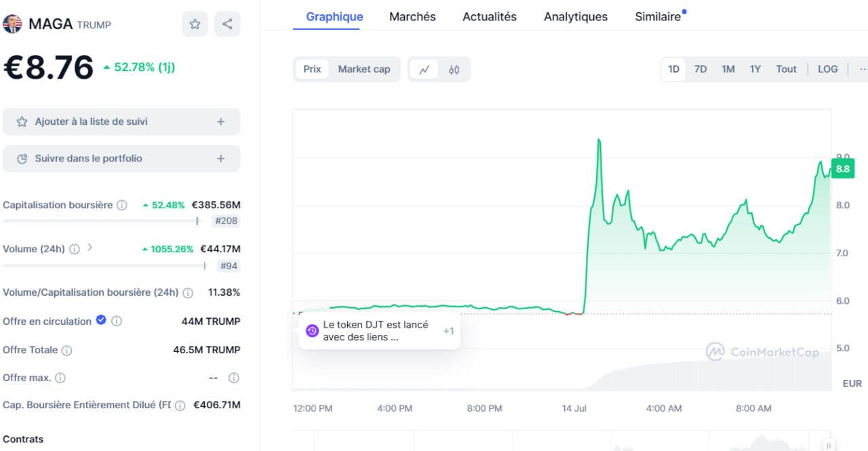Click the 11.38% volume ratio value
Image resolution: width=868 pixels, height=451 pixels.
(224, 292)
